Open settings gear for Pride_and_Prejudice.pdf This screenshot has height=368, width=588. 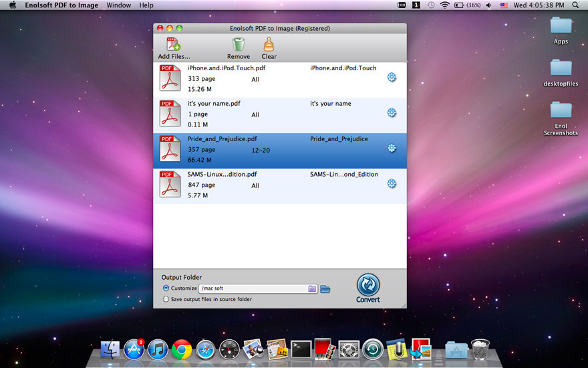pyautogui.click(x=392, y=148)
